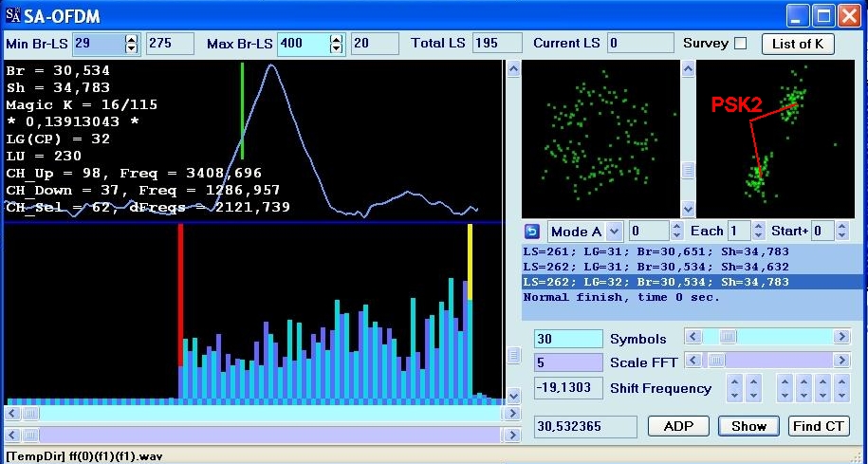Increase Max Br-LS with its up arrow
868x464 pixels.
(x=336, y=39)
